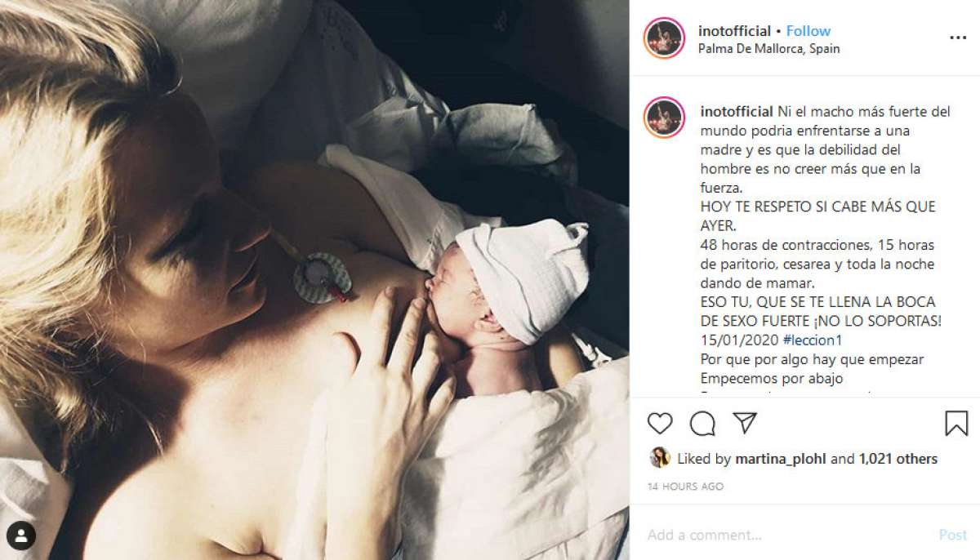980x560 pixels.
Task: Open the inotofficial username in header
Action: pos(735,31)
